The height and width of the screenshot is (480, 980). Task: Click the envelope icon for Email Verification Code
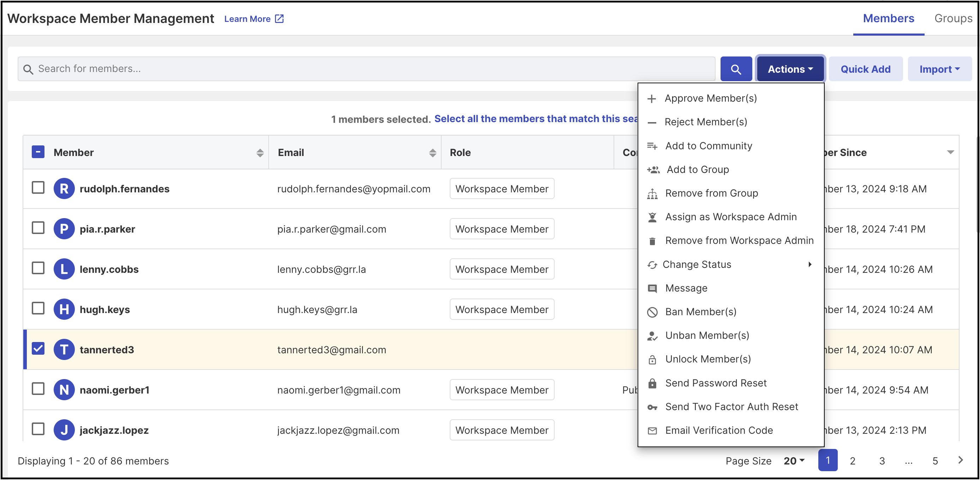point(652,431)
